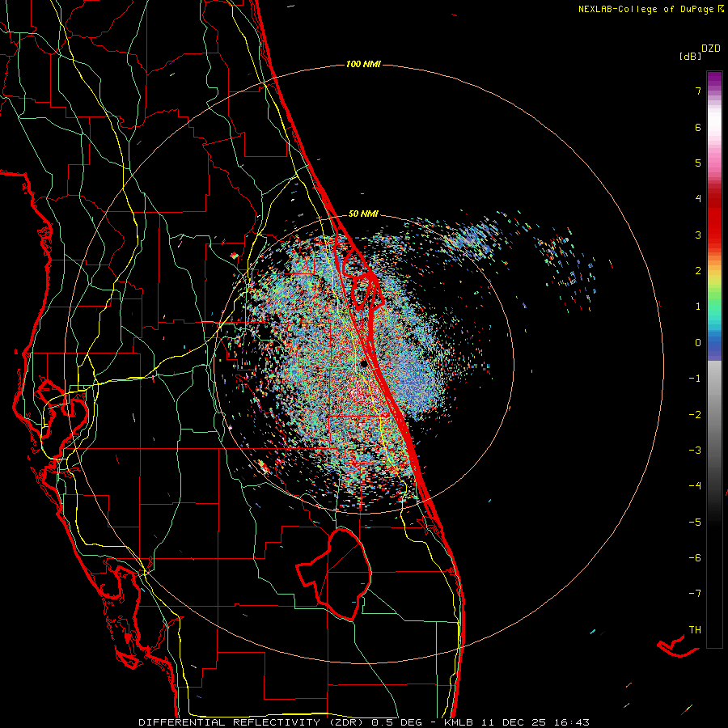The height and width of the screenshot is (728, 728).
Task: Click the 2 value on the color scale
Action: tap(698, 271)
